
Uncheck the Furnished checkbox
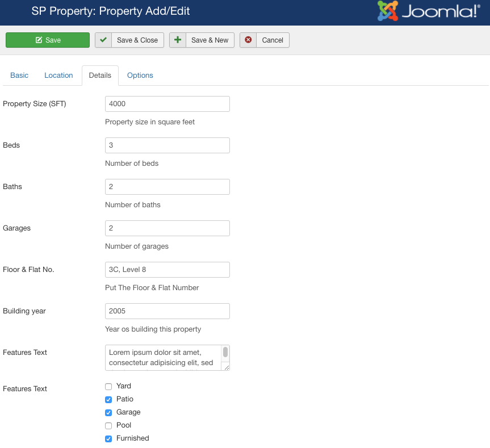point(108,438)
